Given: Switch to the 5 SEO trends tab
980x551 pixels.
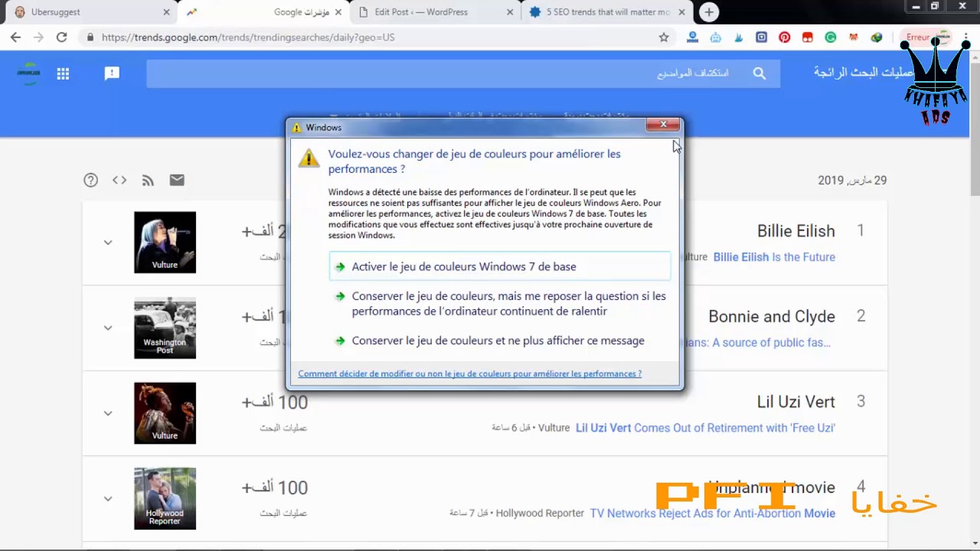Looking at the screenshot, I should coord(608,12).
